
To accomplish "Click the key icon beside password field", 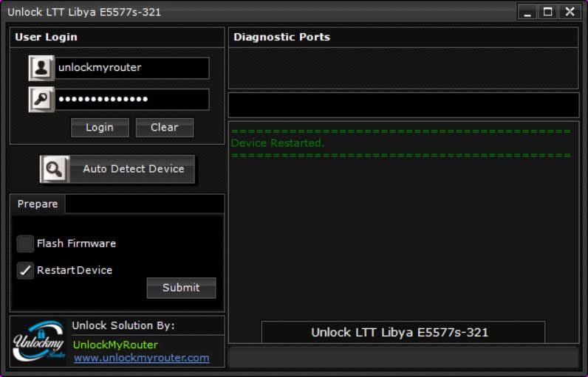I will (x=41, y=100).
